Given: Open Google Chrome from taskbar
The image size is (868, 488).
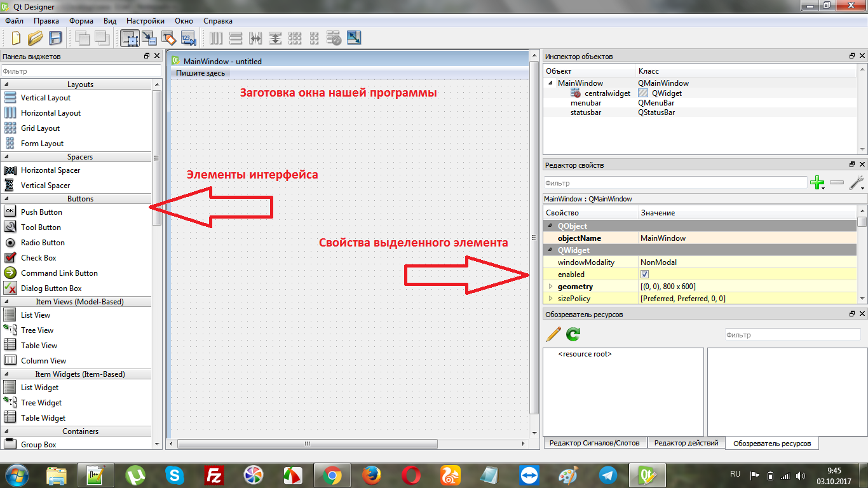Looking at the screenshot, I should tap(331, 475).
